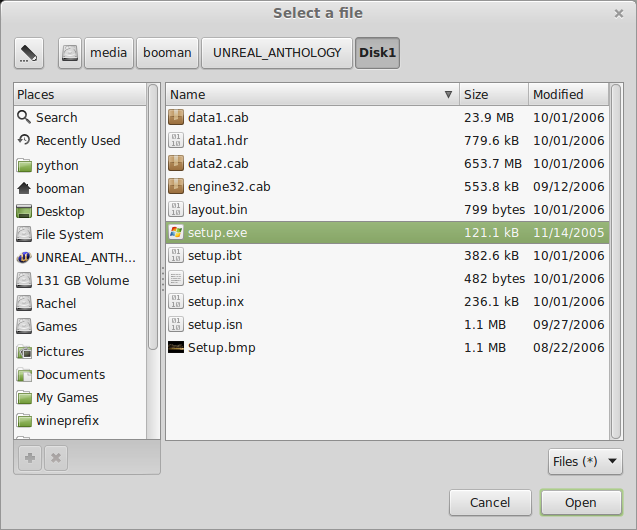Click the add bookmark plus button
Screen dimensions: 637x530
[x=30, y=458]
